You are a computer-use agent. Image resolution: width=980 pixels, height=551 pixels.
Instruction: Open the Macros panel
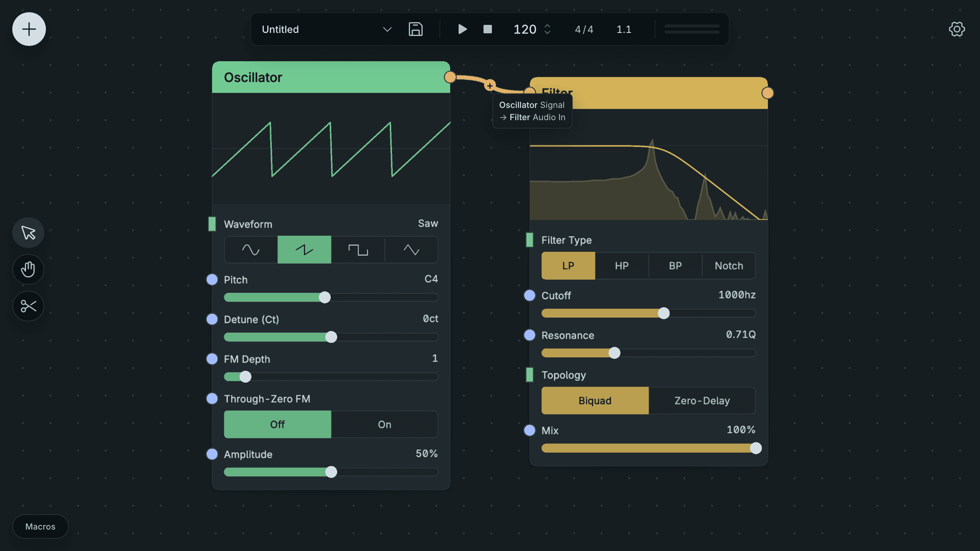(x=40, y=527)
